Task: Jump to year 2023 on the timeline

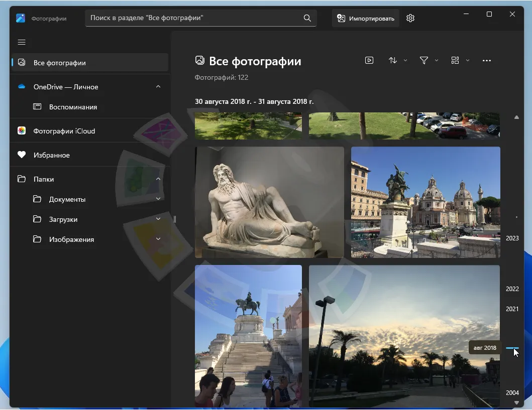Action: click(512, 238)
